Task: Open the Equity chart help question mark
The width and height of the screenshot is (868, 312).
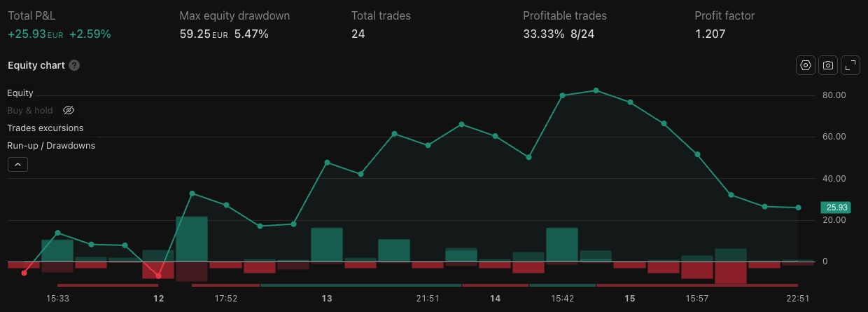Action: [x=74, y=65]
